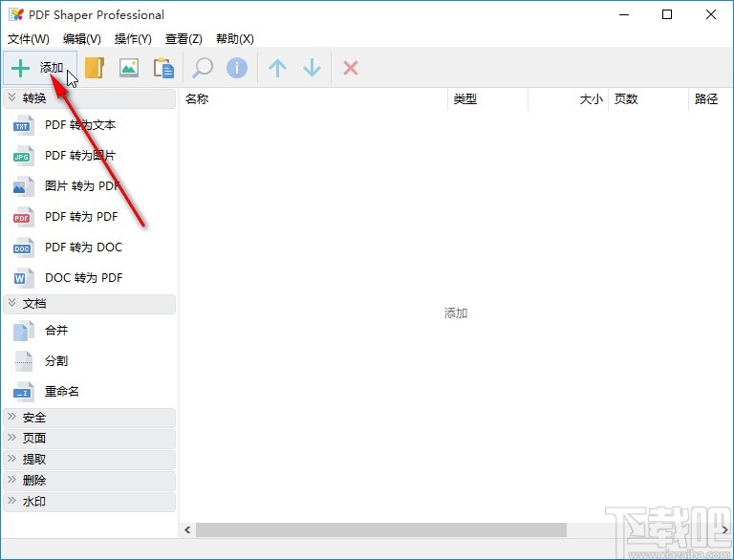Sort by the 大小 column header
Image resolution: width=734 pixels, height=560 pixels.
pyautogui.click(x=569, y=99)
